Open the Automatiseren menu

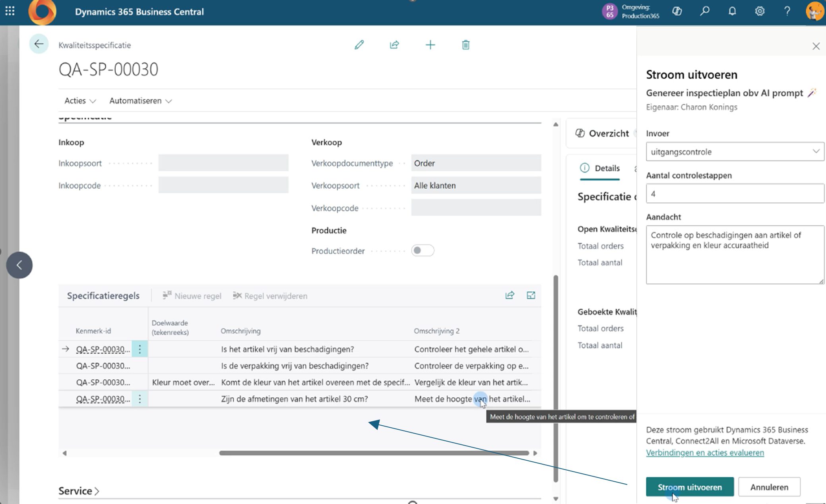(141, 101)
